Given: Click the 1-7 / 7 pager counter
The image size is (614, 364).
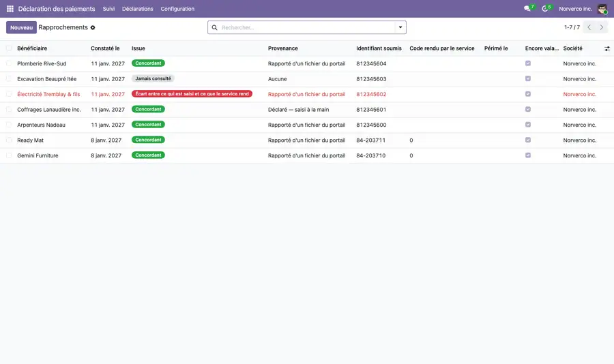Looking at the screenshot, I should click(572, 27).
